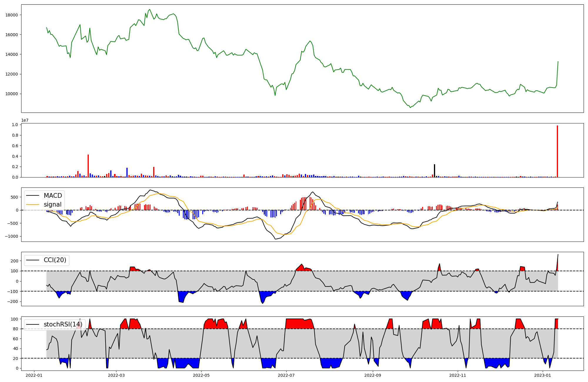This screenshot has height=382, width=588.
Task: Click the 18000 price axis tick label
Action: coord(11,15)
